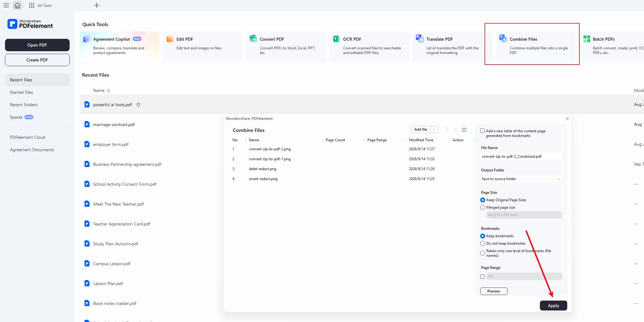The width and height of the screenshot is (644, 322).
Task: Click the Edit PDF tool icon
Action: pos(170,39)
